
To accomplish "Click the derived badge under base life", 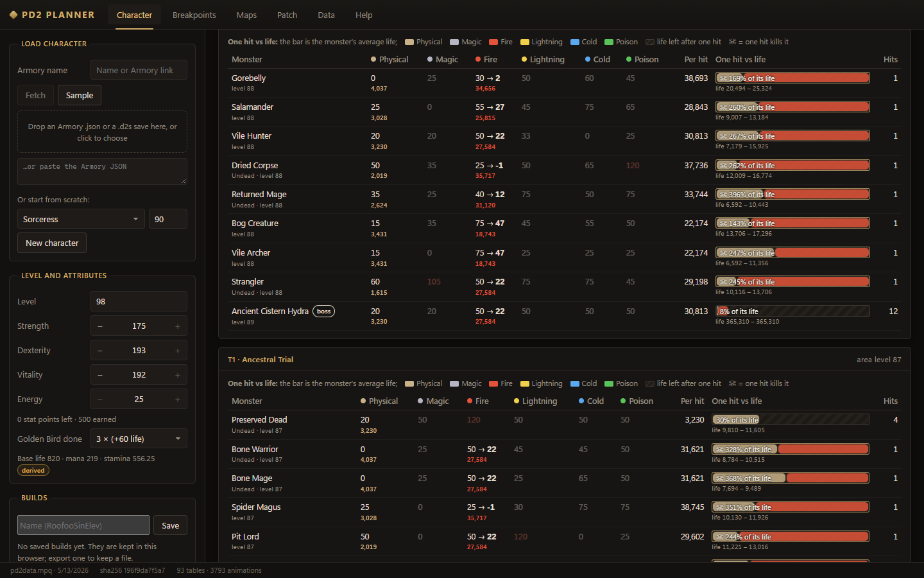I will click(x=33, y=470).
